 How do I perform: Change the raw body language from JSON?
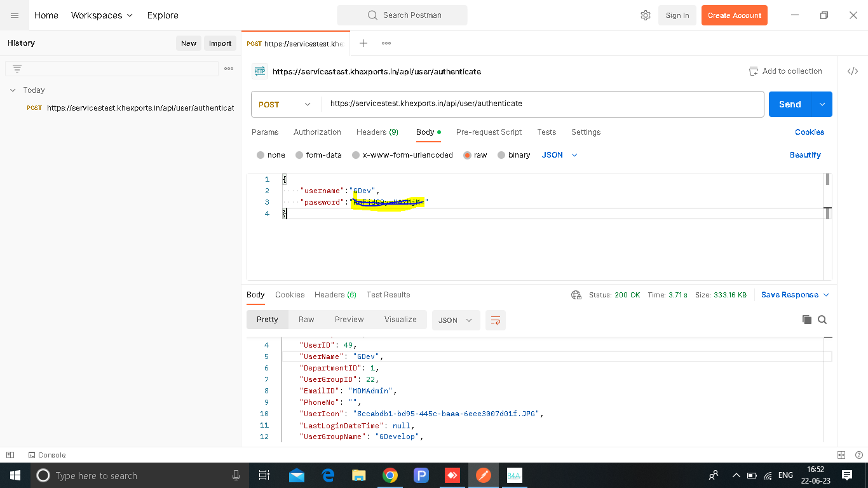560,155
